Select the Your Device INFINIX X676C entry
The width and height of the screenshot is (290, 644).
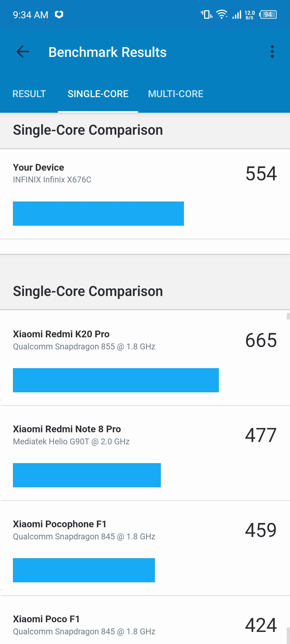pos(145,194)
